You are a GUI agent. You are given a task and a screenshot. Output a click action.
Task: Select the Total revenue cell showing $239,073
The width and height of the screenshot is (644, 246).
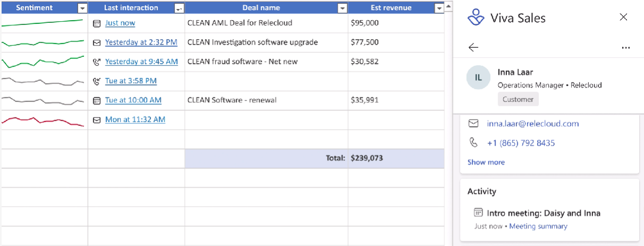pyautogui.click(x=396, y=158)
